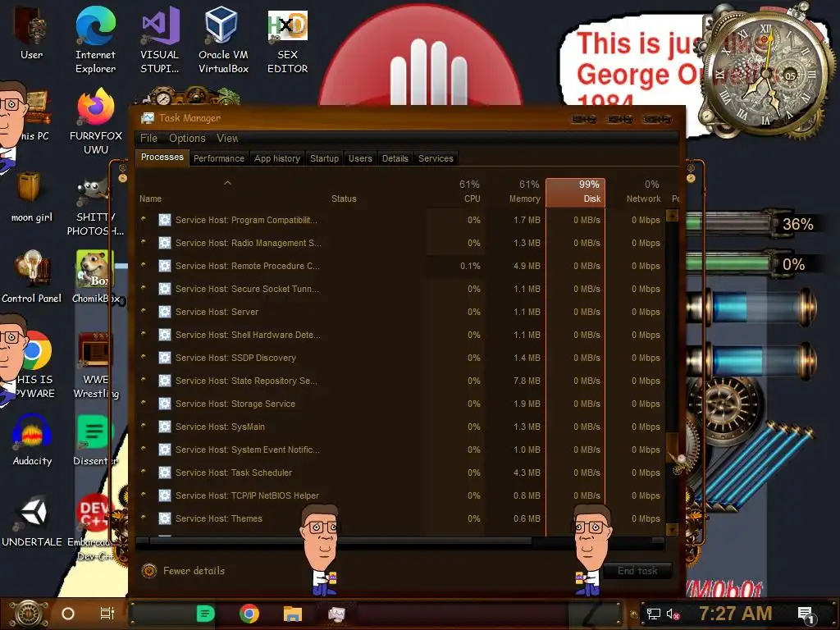The height and width of the screenshot is (630, 840).
Task: Open Internet Explorer desktop icon
Action: tap(95, 40)
